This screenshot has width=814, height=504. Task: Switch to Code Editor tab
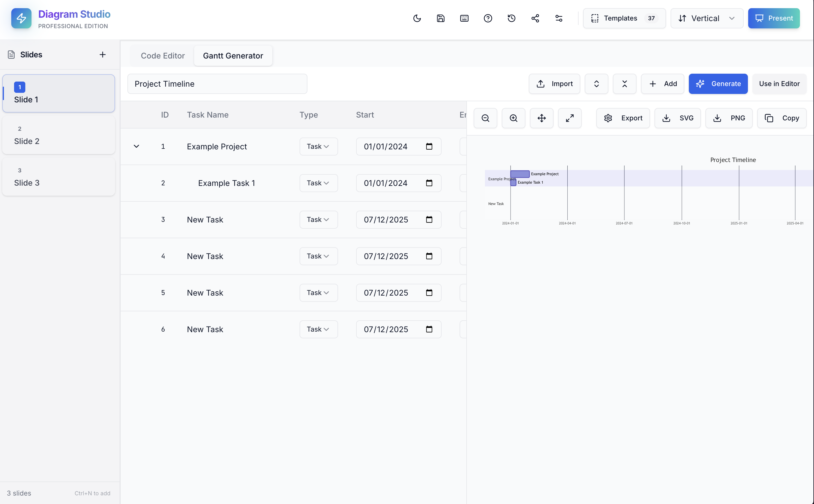click(163, 56)
